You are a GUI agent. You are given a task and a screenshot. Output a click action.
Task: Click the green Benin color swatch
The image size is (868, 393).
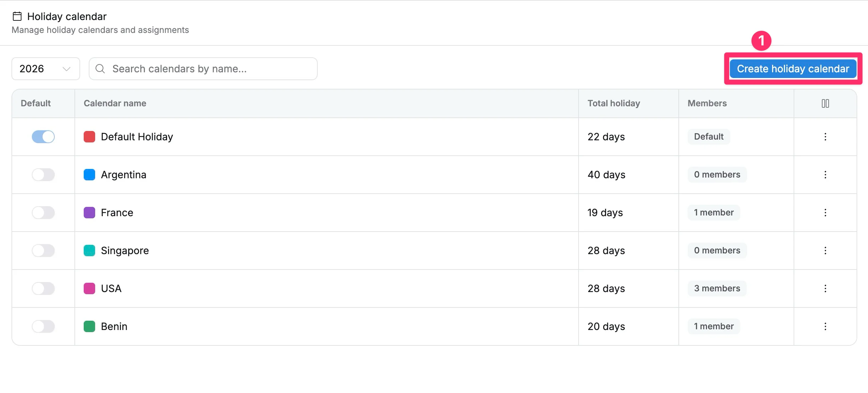(89, 326)
